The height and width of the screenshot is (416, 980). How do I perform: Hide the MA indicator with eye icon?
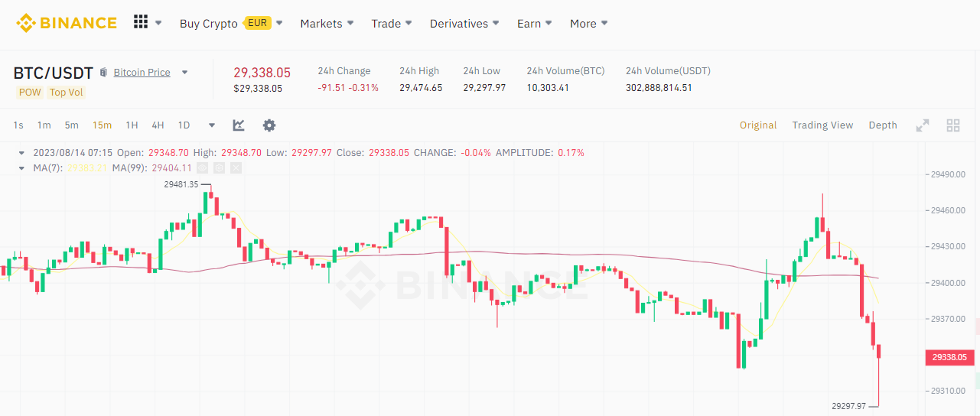(x=202, y=167)
